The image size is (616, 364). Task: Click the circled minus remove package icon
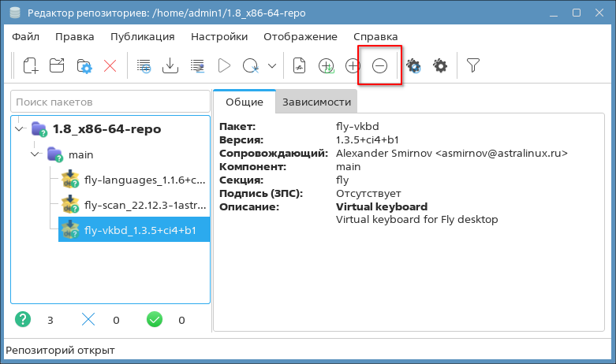[x=379, y=66]
